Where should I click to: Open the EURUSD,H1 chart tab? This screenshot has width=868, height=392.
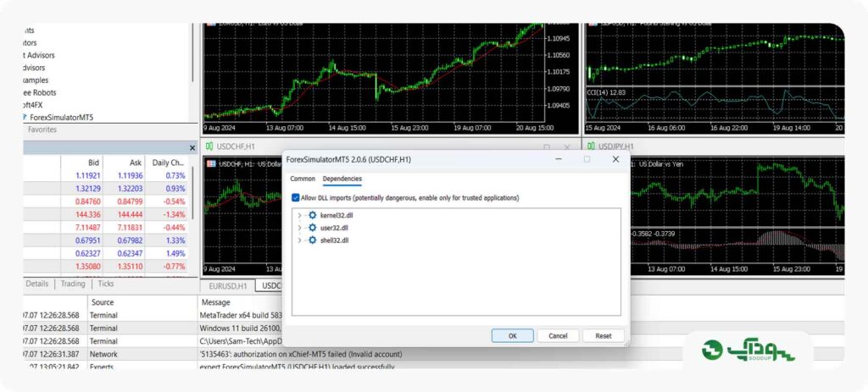click(x=227, y=286)
